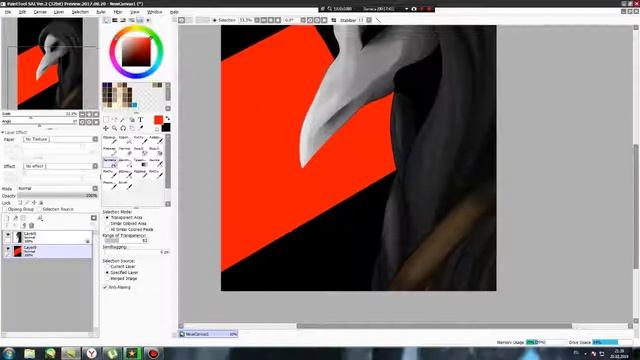This screenshot has height=360, width=640.
Task: Set selection source to Current Layer
Action: click(107, 267)
